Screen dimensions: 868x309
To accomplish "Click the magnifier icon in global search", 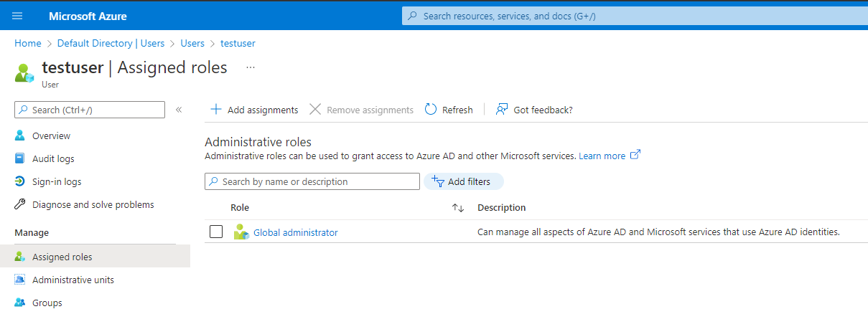I will coord(412,16).
